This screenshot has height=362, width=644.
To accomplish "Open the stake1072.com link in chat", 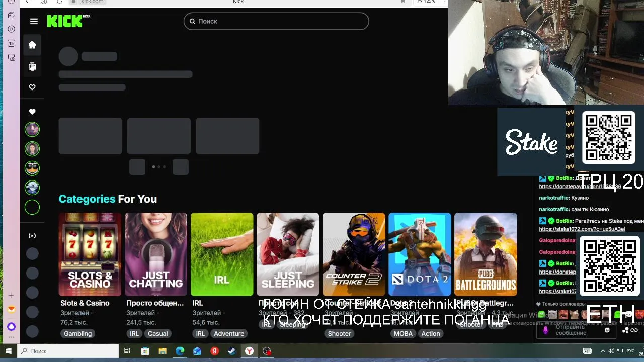I will pyautogui.click(x=582, y=229).
